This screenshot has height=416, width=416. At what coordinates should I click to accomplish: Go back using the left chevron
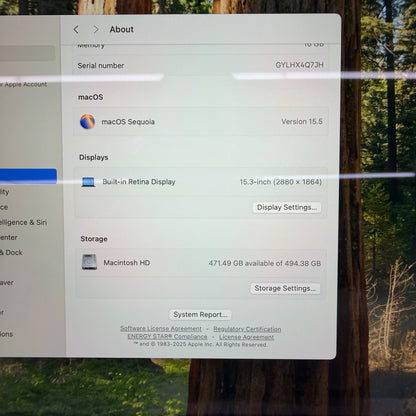coord(76,29)
